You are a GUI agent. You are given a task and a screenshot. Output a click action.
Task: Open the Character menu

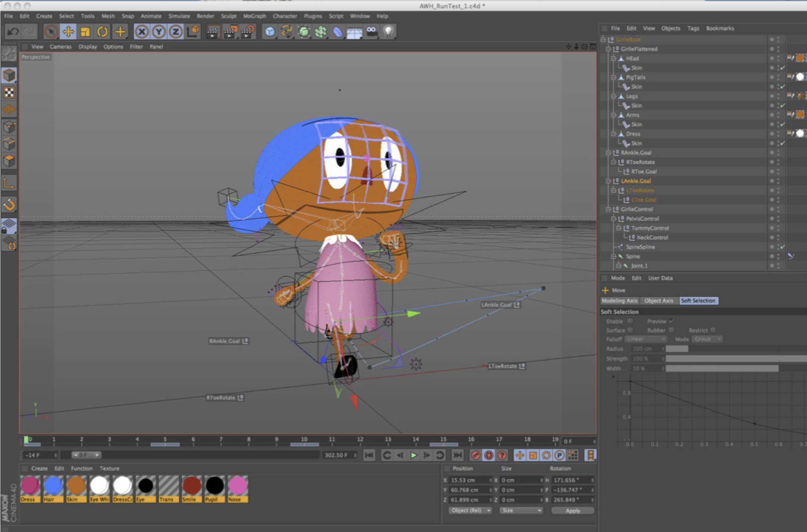click(x=285, y=16)
